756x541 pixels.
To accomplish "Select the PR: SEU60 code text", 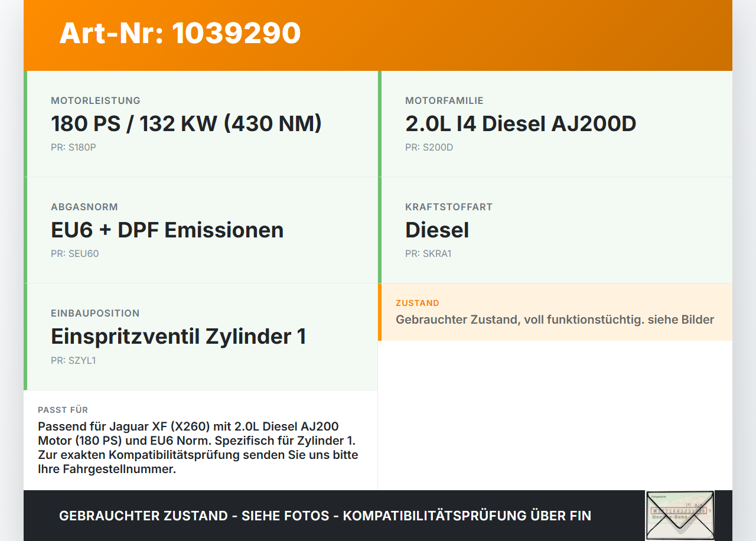I will [x=74, y=254].
